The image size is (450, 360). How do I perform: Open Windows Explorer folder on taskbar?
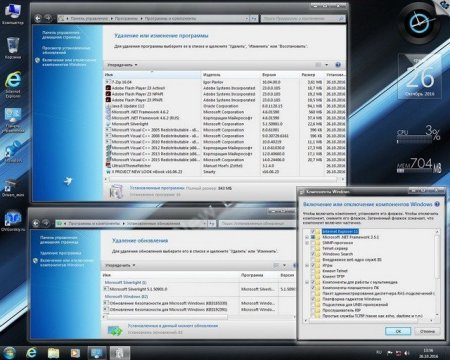[53, 353]
